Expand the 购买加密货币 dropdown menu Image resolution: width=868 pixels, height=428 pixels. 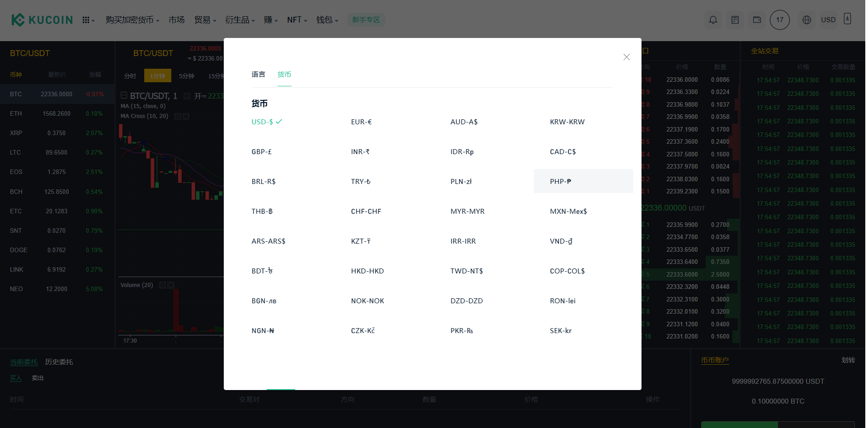click(132, 20)
